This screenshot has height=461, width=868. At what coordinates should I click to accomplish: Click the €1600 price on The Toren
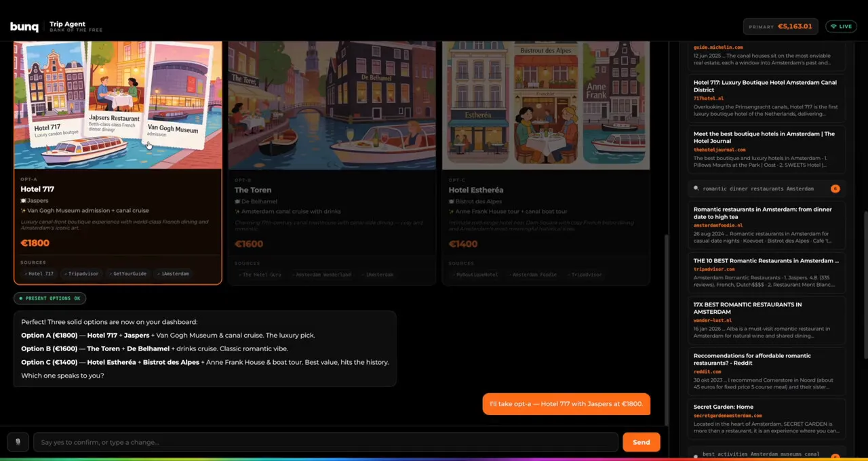pos(249,243)
